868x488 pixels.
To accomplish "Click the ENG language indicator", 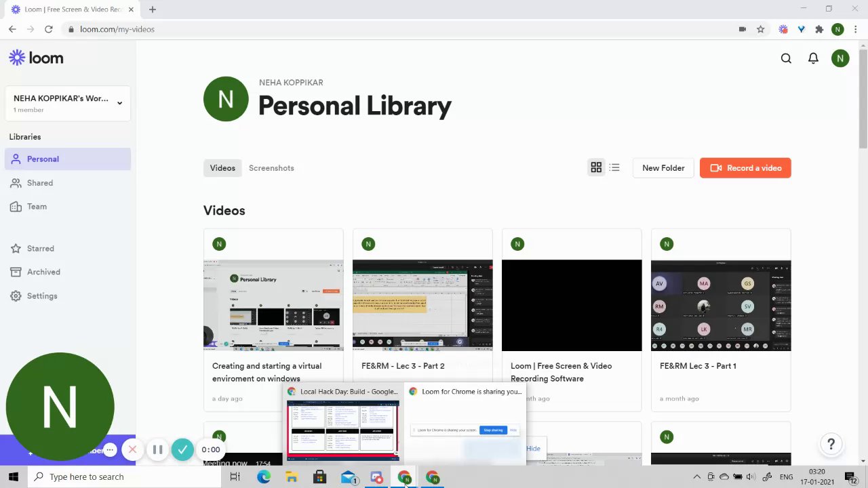I will [787, 477].
